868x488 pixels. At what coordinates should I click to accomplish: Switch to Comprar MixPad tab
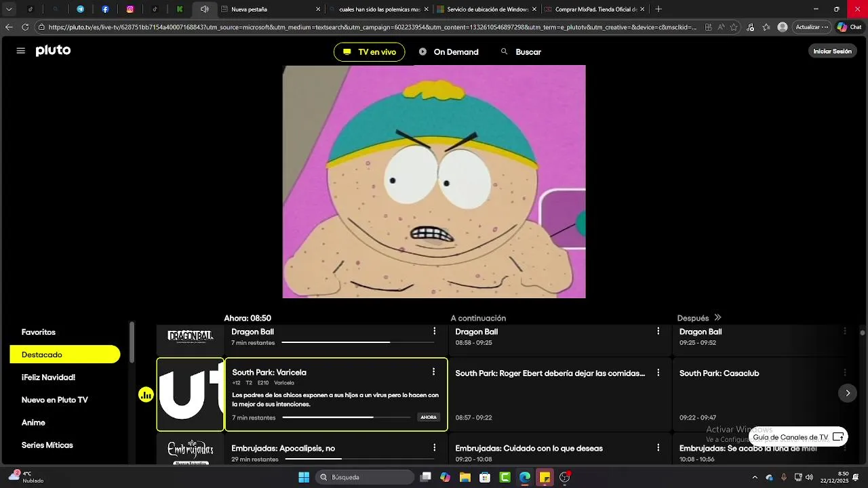pyautogui.click(x=595, y=9)
